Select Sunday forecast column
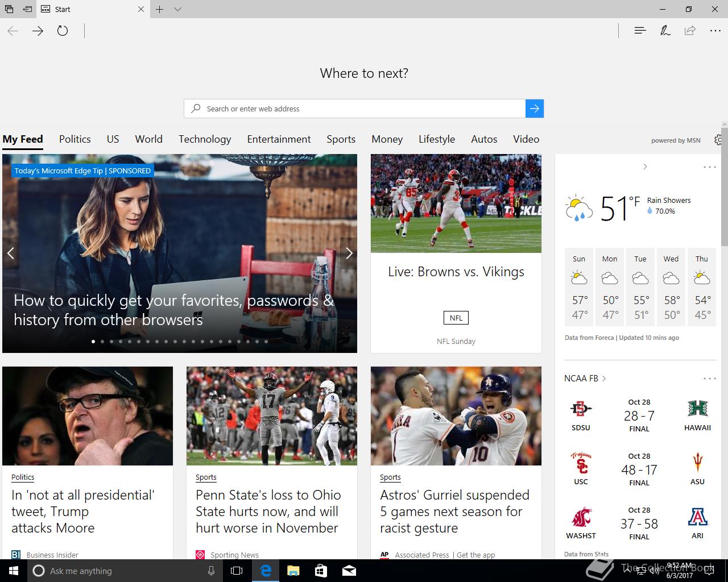This screenshot has width=728, height=582. coord(579,287)
